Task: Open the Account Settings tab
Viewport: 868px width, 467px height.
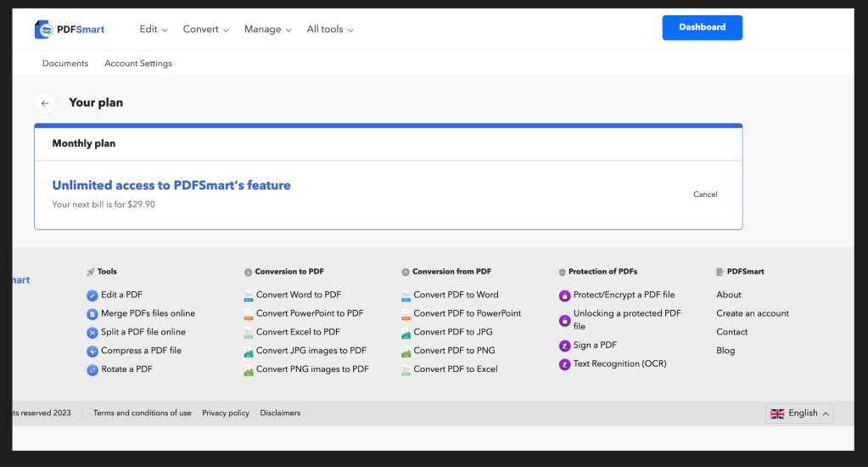Action: 138,63
